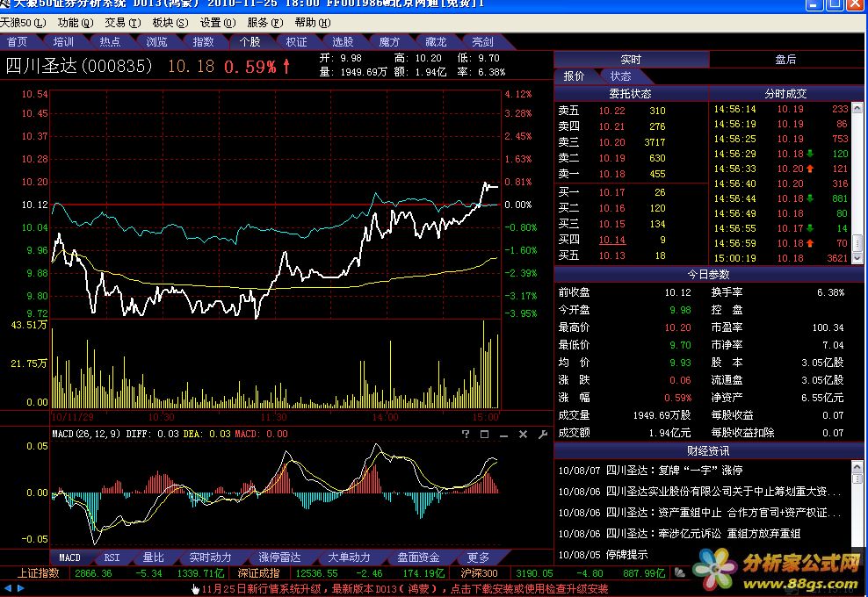Image resolution: width=868 pixels, height=597 pixels.
Task: Open the 更多 indicators tab
Action: pyautogui.click(x=478, y=557)
